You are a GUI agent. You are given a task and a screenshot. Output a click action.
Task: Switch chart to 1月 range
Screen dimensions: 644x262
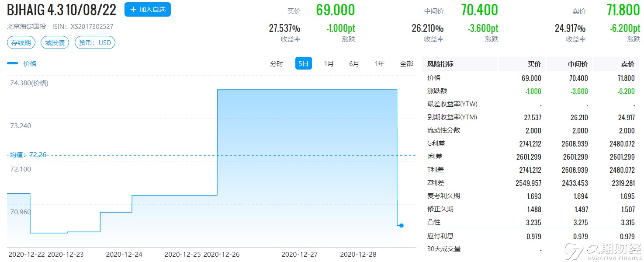[329, 64]
